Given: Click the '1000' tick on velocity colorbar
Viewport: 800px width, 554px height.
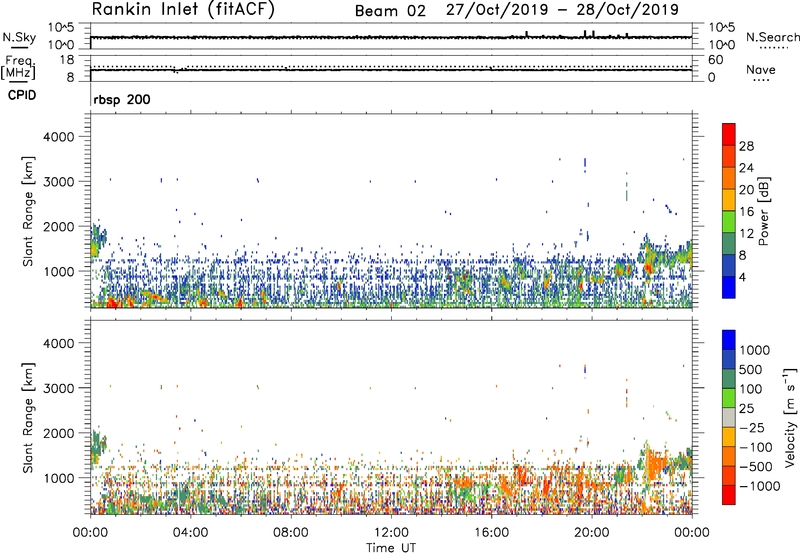Looking at the screenshot, I should pos(755,350).
